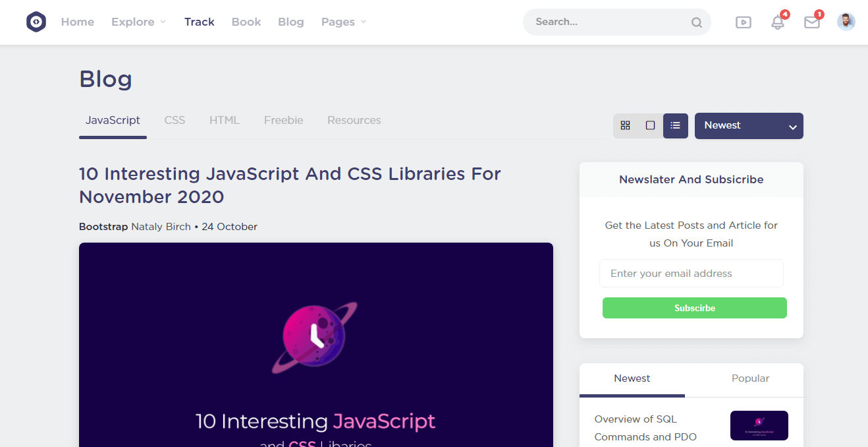
Task: Open the video player icon in header
Action: click(x=743, y=22)
